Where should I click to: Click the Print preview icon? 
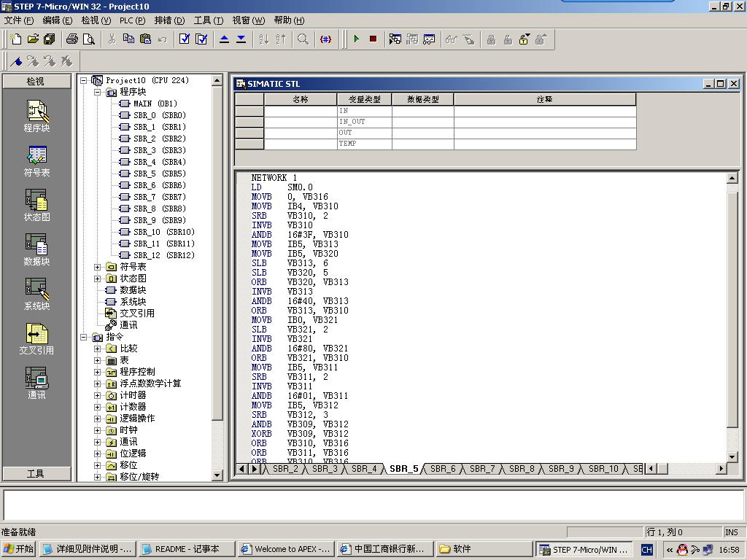click(x=88, y=39)
